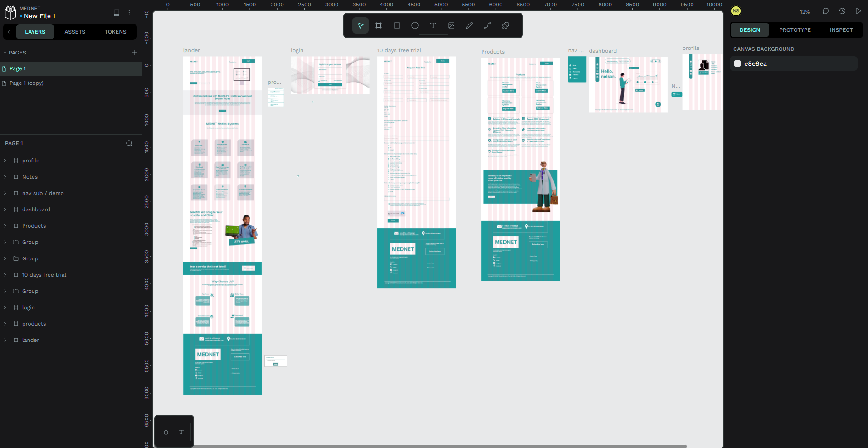Open the Design tab

pos(750,30)
